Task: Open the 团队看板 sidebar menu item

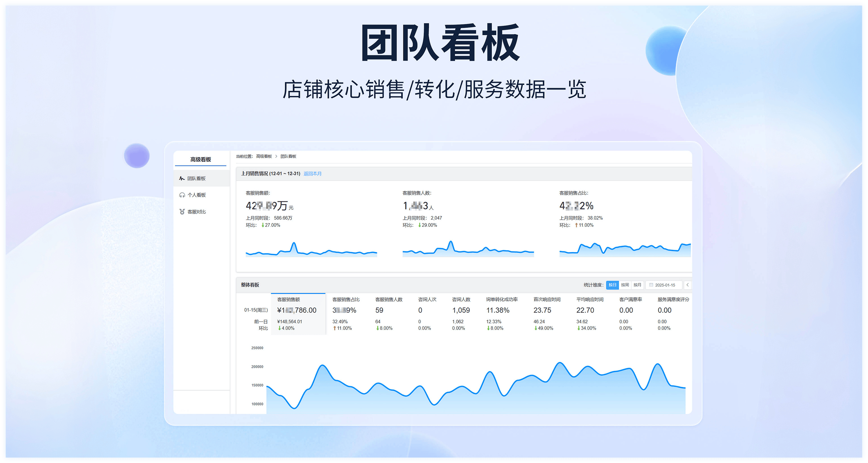Action: coord(201,178)
